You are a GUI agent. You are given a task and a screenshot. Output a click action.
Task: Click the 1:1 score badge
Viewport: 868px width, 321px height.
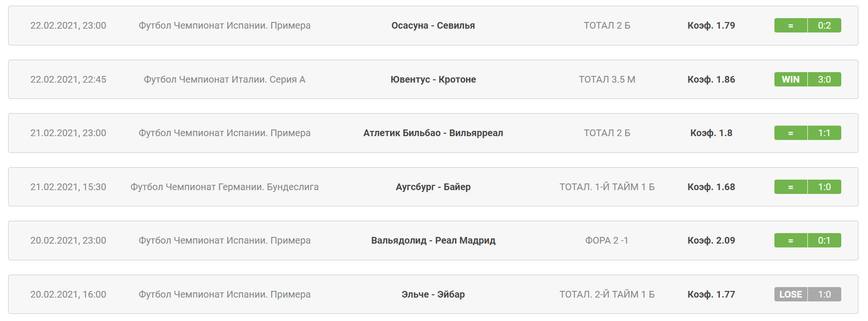point(825,133)
